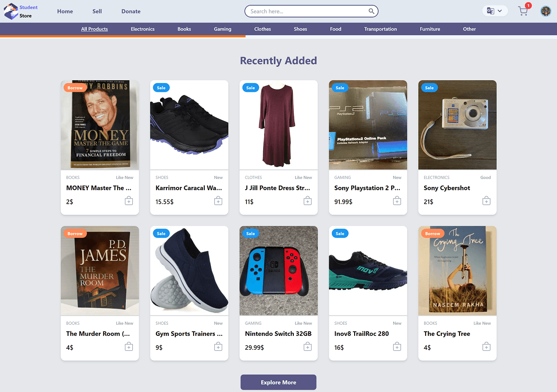
Task: Open the Karrimor Caracal shoe image
Action: coord(189,125)
